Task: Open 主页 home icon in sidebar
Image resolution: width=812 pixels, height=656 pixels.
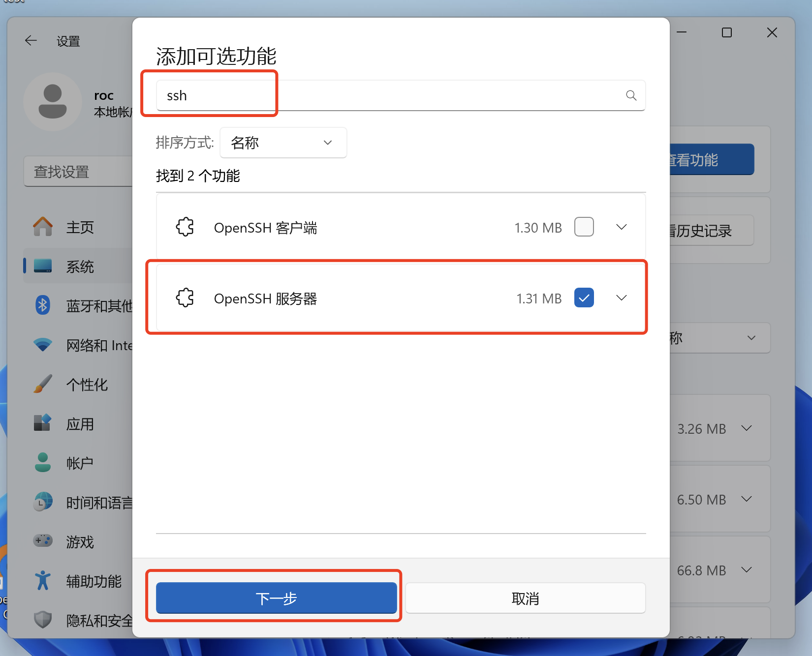Action: point(43,227)
